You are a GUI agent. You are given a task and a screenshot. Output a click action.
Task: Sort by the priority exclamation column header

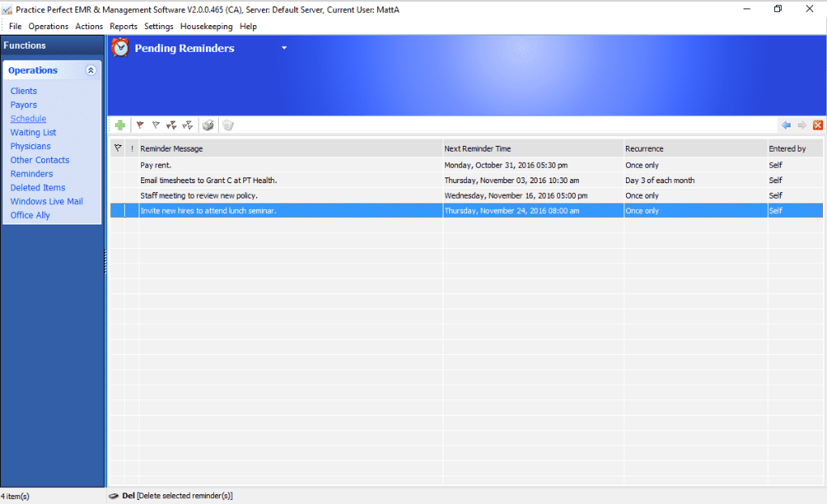(132, 148)
